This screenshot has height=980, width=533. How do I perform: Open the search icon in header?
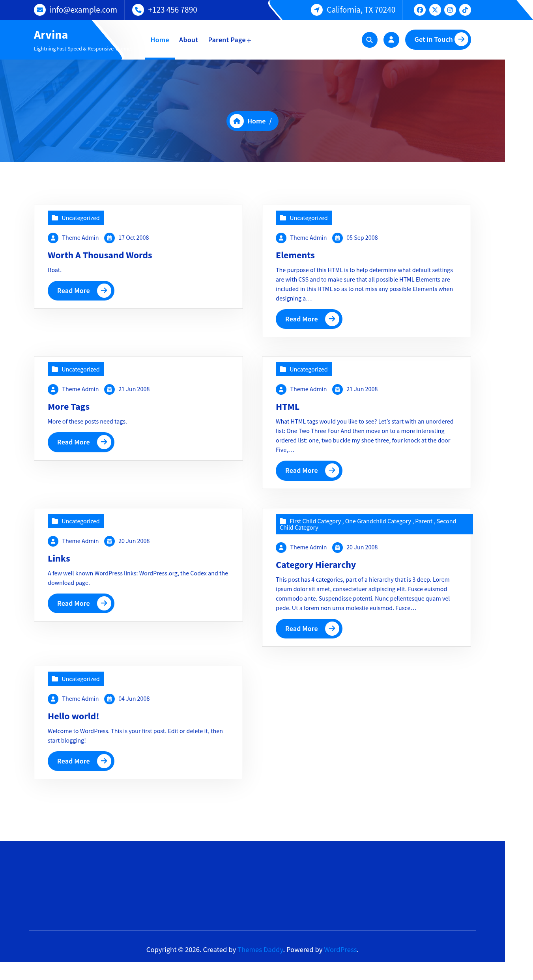(x=369, y=40)
